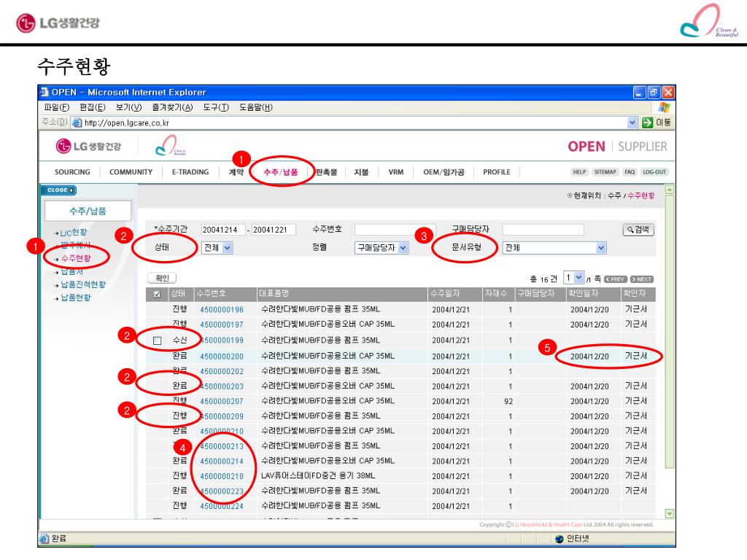Open the 파일(F) menu
747x560 pixels.
tap(57, 107)
